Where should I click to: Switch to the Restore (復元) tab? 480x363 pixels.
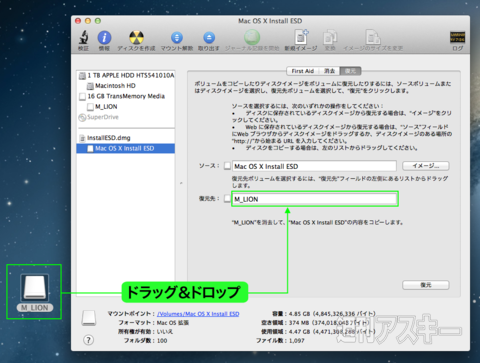point(350,71)
